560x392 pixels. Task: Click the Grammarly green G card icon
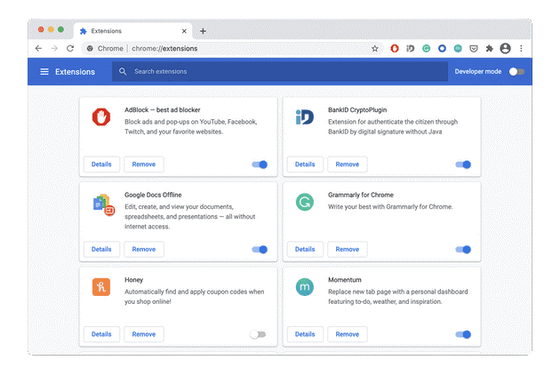click(x=305, y=202)
